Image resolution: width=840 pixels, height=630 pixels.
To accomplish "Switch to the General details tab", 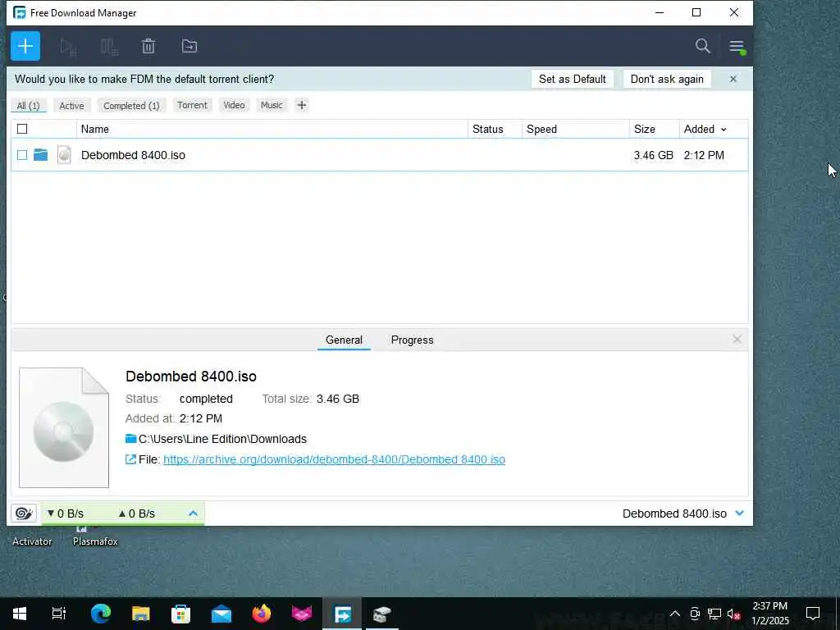I will 344,340.
